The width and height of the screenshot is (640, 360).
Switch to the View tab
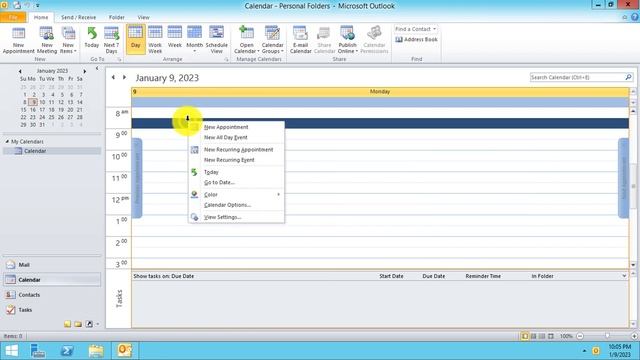tap(143, 17)
